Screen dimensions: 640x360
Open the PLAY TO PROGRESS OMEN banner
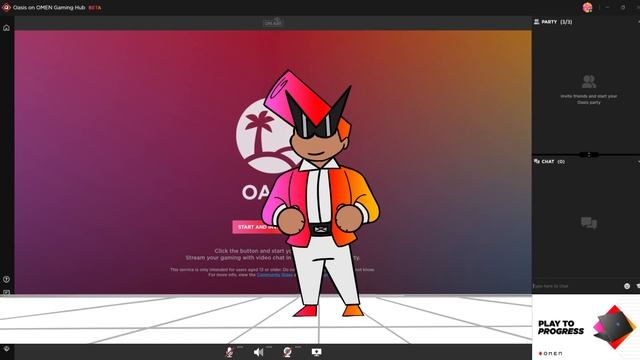click(x=586, y=327)
